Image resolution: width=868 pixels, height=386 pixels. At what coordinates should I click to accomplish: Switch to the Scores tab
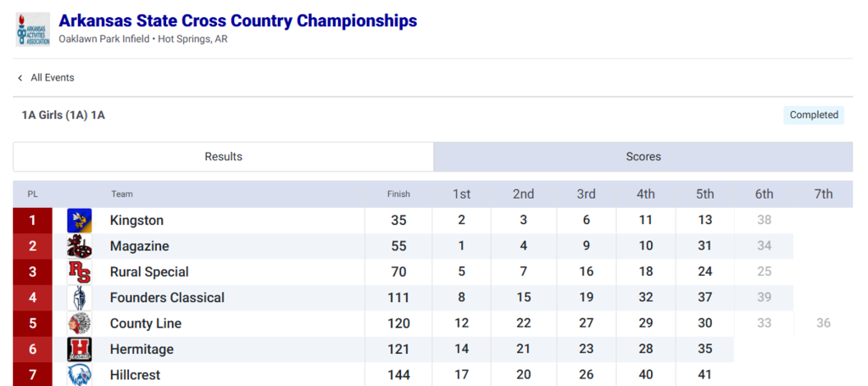643,157
